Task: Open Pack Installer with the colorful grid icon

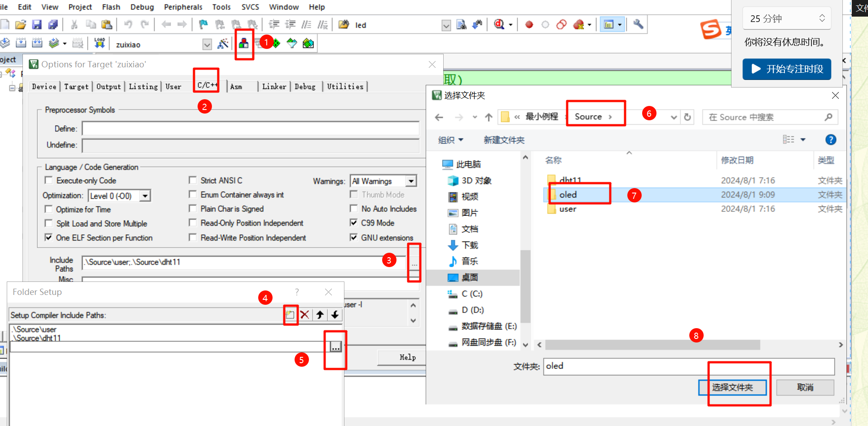Action: point(308,44)
